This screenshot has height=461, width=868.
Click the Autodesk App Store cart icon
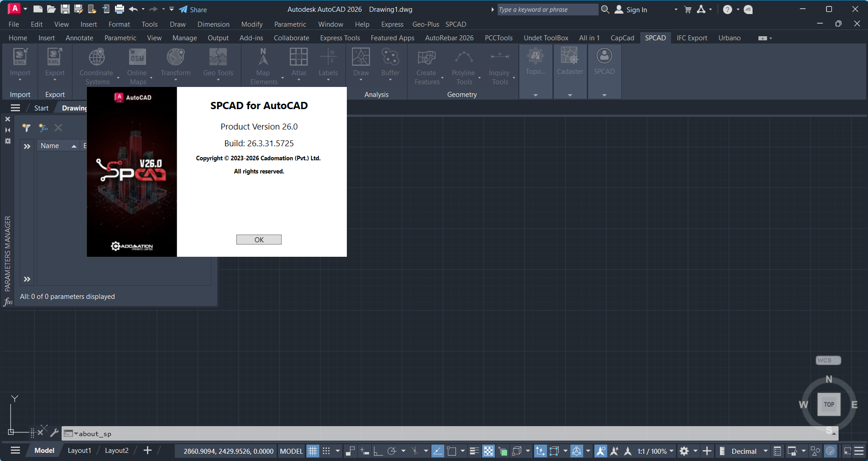pyautogui.click(x=688, y=10)
